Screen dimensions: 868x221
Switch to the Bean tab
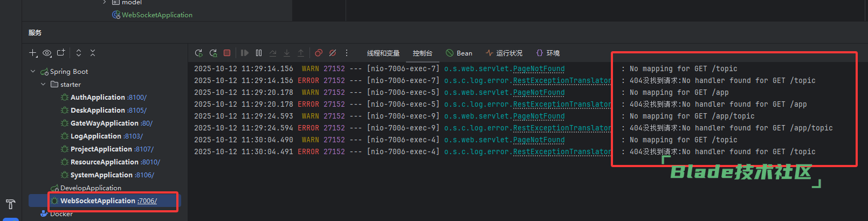pos(459,53)
